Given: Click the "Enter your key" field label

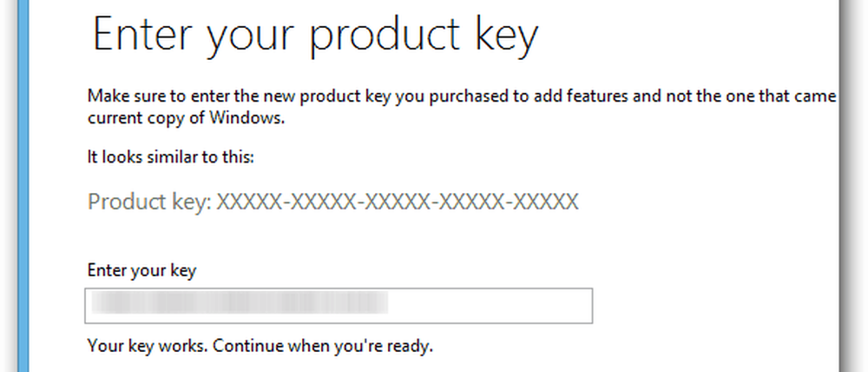Looking at the screenshot, I should point(141,270).
